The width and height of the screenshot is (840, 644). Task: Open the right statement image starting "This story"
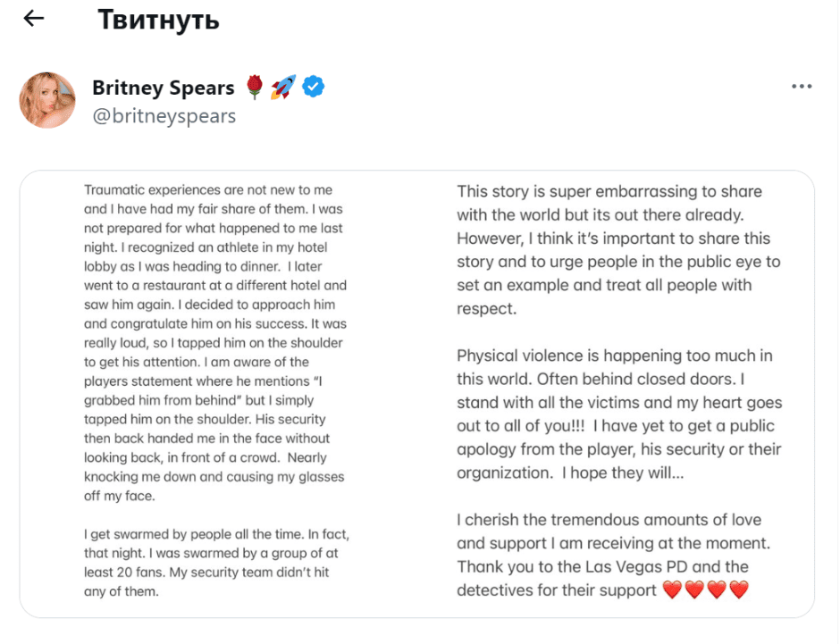click(617, 393)
